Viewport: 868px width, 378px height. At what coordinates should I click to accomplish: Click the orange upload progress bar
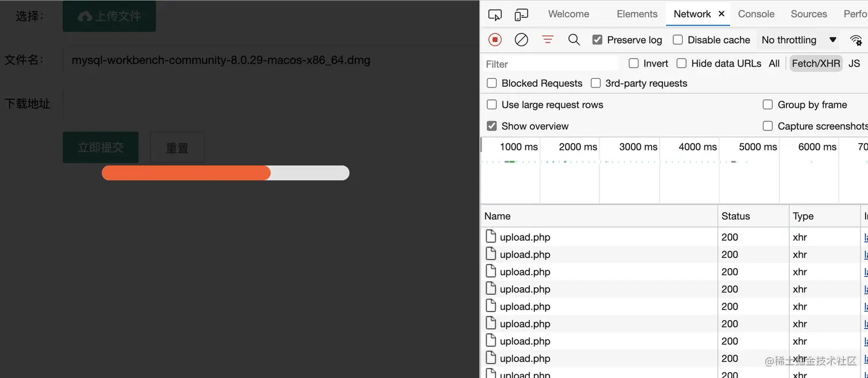click(186, 173)
